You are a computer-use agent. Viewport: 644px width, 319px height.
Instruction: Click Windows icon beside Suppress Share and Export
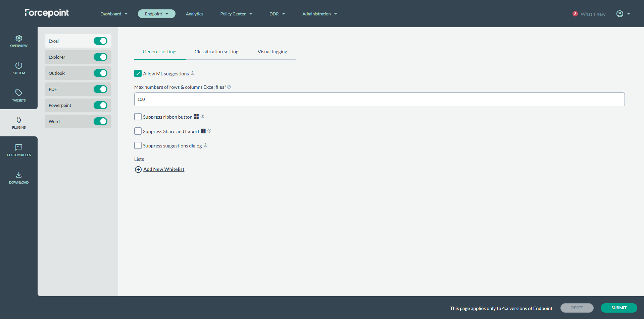[203, 131]
